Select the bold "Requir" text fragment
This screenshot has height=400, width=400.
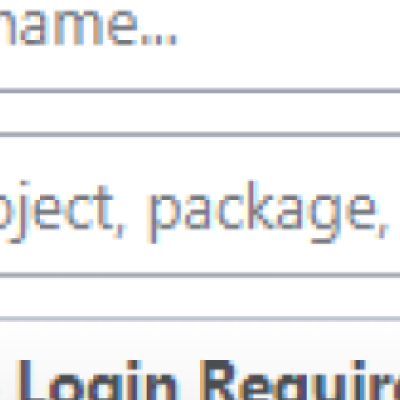point(300,380)
